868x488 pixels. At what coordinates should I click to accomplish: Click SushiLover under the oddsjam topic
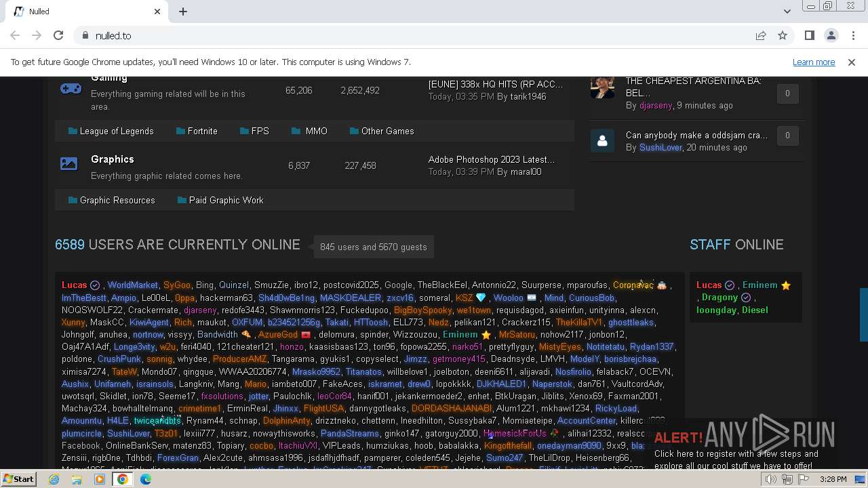[x=660, y=147]
